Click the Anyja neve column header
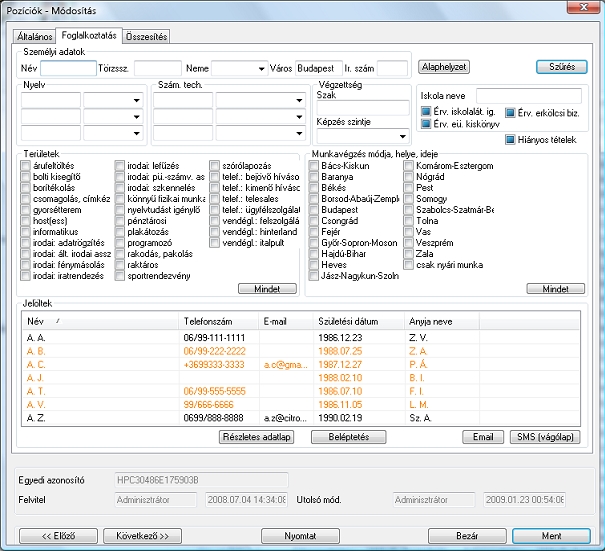The width and height of the screenshot is (605, 551). point(442,321)
